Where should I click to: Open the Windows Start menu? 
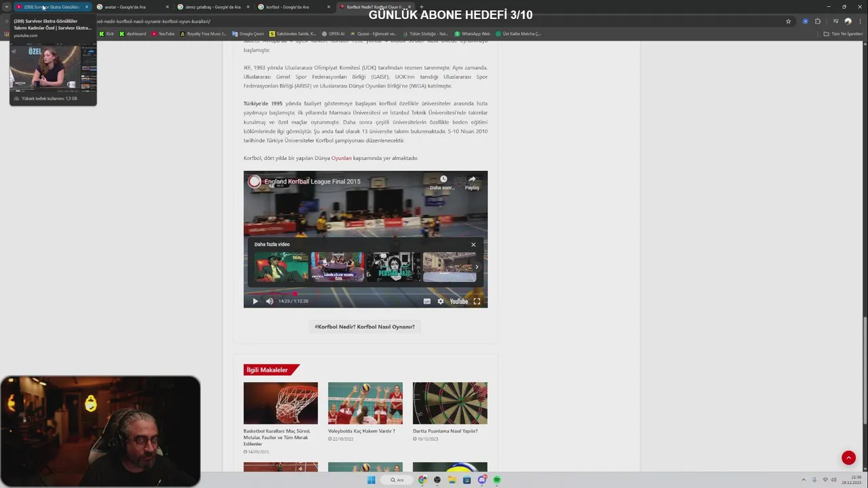371,480
